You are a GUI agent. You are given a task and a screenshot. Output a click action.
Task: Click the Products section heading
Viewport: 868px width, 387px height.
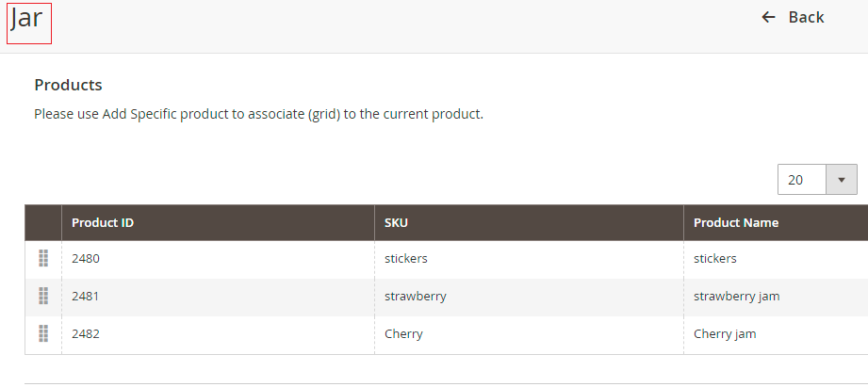coord(68,85)
